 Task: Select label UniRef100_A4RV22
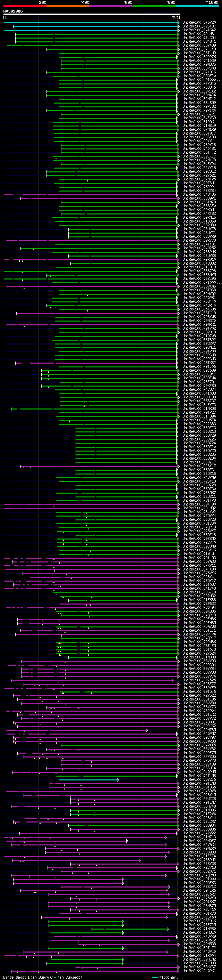coord(199,833)
